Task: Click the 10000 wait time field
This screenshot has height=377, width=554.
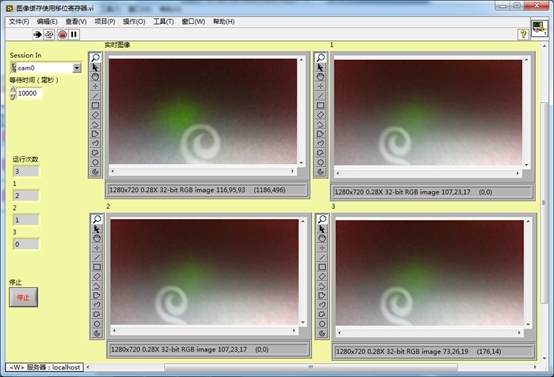Action: pyautogui.click(x=29, y=93)
